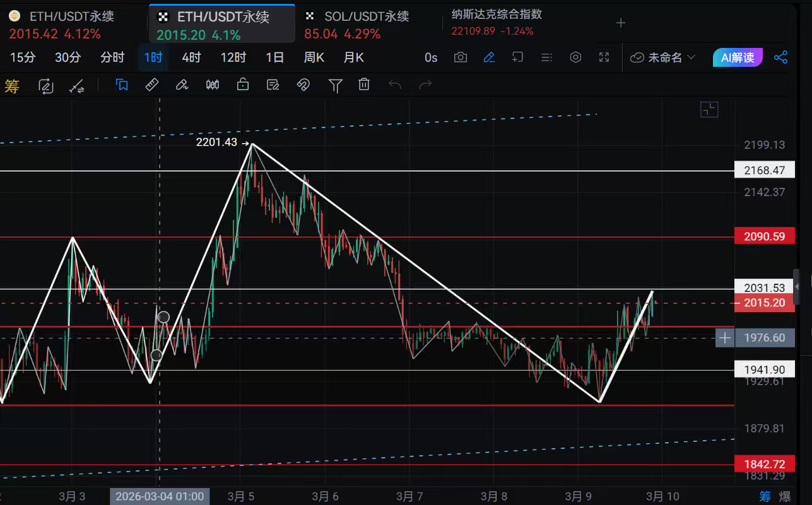Add a new tab with plus button
The height and width of the screenshot is (505, 812).
pos(621,23)
